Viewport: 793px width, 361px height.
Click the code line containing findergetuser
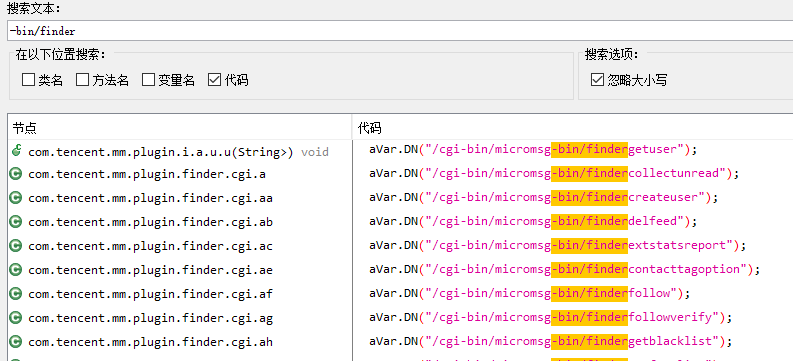coord(534,150)
